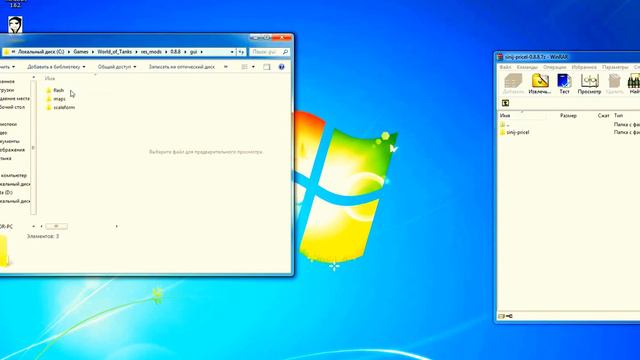Sort by Размер column in WinRAR
The image size is (640, 360).
568,116
